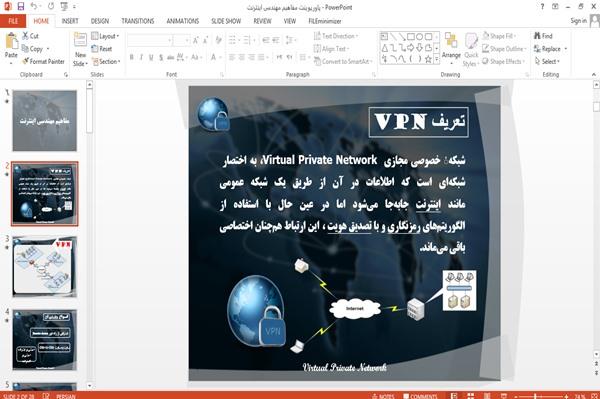
Task: Click Fit slide to window icon
Action: coord(593,396)
